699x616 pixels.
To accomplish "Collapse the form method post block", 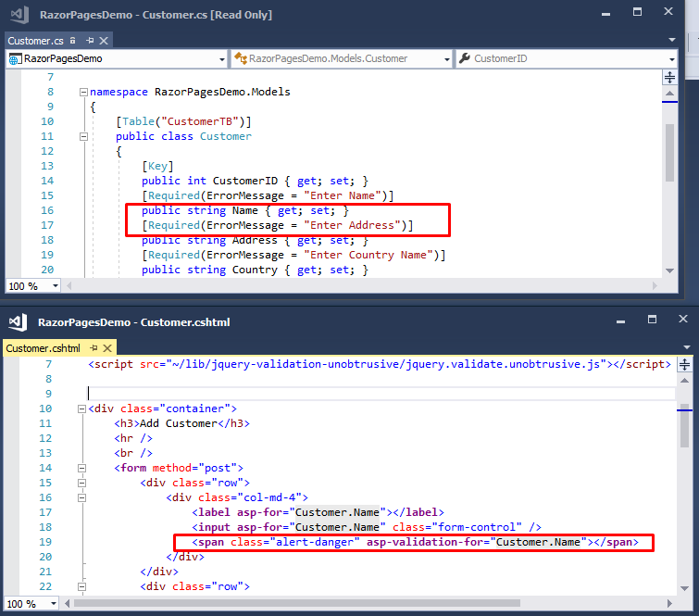I will tap(81, 468).
